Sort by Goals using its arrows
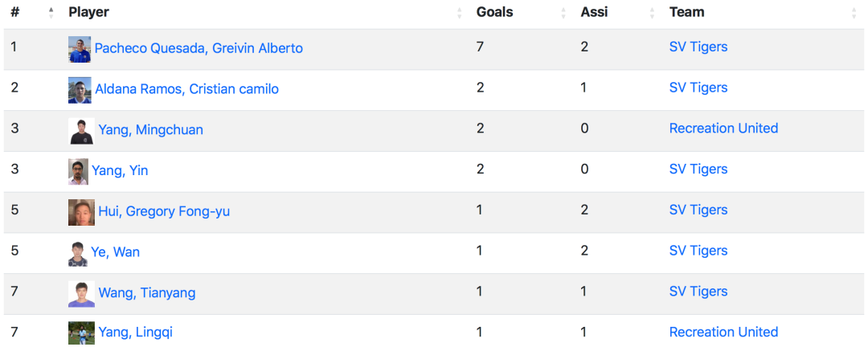Screen dimensions: 868x351 (x=563, y=13)
